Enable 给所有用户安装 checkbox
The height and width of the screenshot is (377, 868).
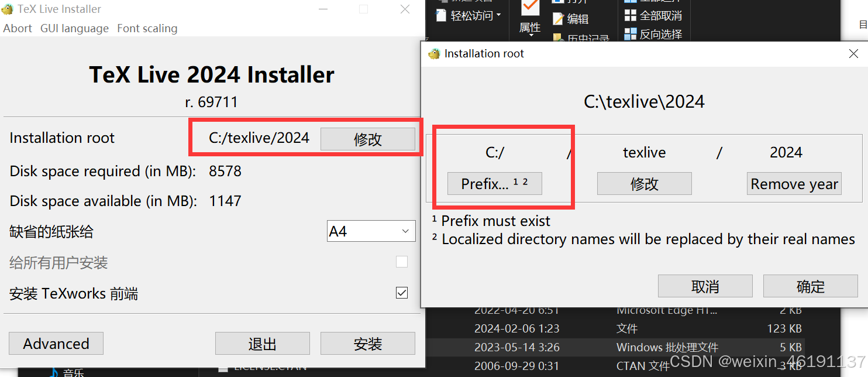coord(402,262)
